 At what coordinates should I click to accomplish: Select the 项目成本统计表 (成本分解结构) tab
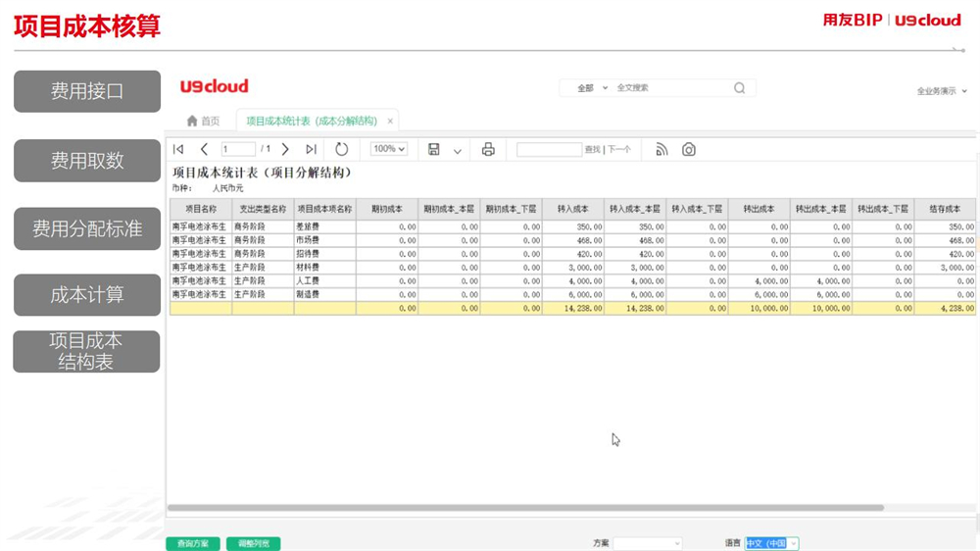pos(312,121)
